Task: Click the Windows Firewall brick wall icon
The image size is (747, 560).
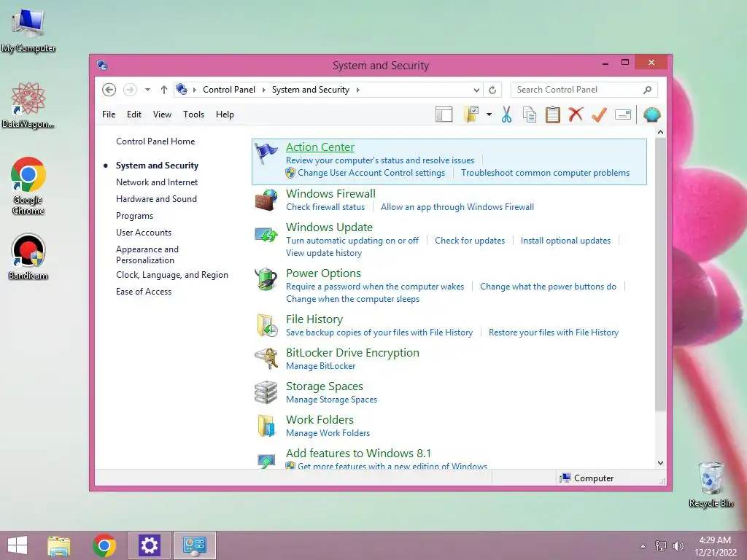Action: (266, 200)
